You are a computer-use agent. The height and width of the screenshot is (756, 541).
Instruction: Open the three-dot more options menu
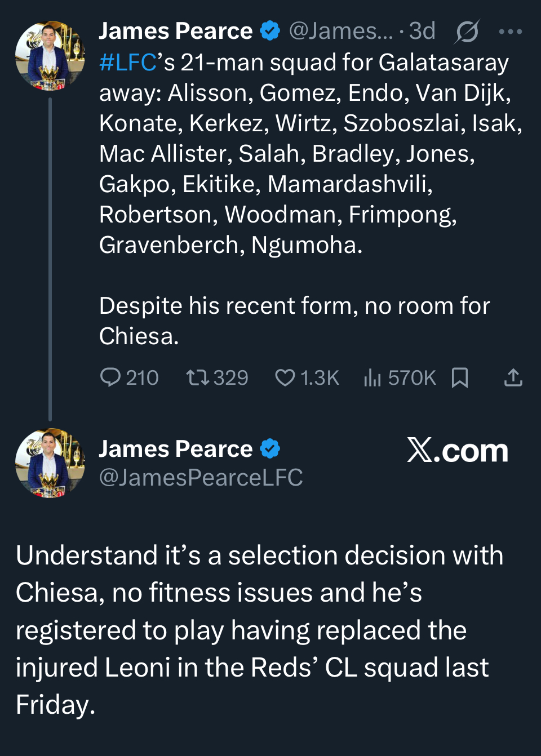point(511,32)
